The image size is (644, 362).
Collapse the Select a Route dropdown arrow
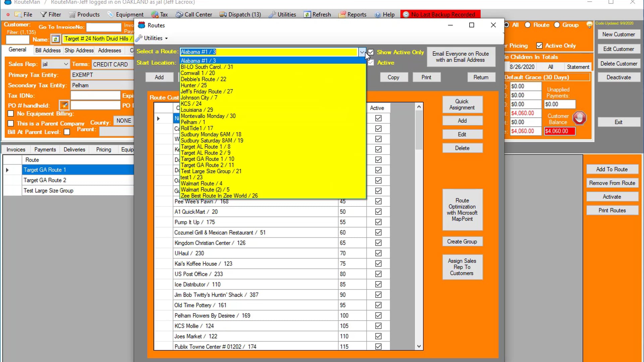[x=362, y=52]
